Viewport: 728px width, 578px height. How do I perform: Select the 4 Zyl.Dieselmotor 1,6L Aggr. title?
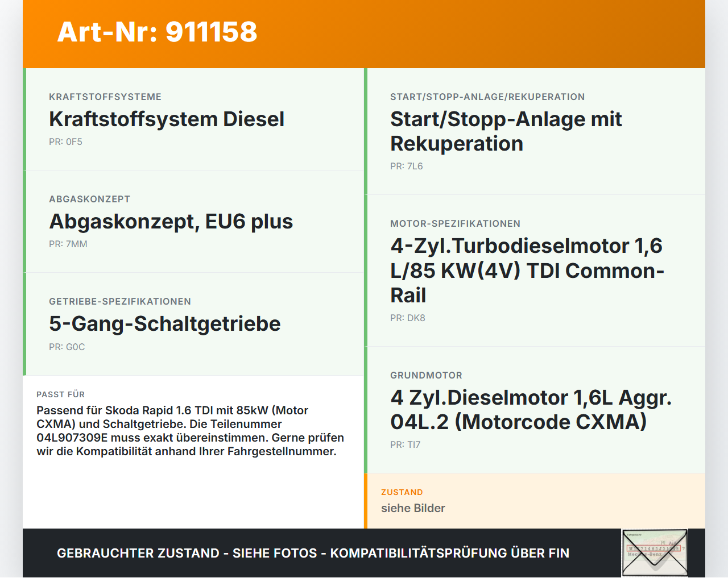[x=531, y=410]
